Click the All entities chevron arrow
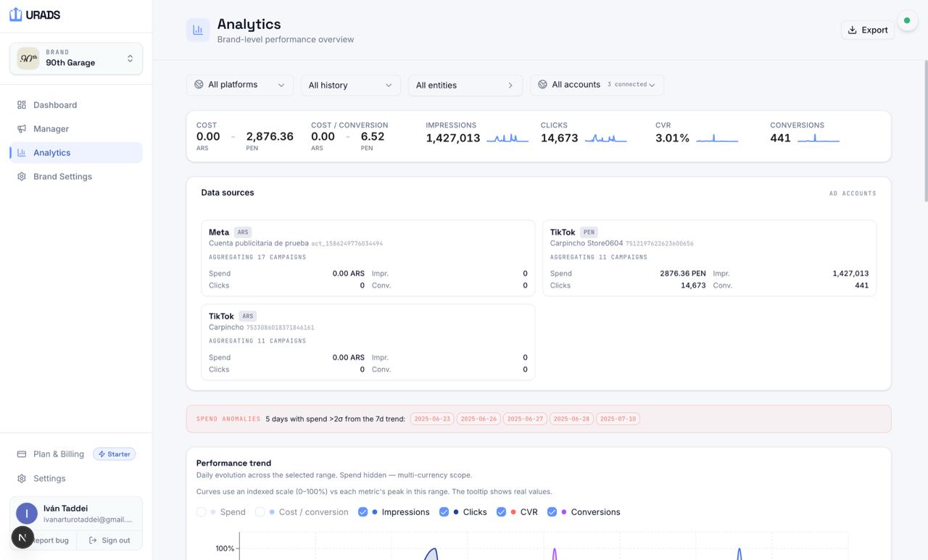Screen dimensions: 928x560 coord(510,85)
